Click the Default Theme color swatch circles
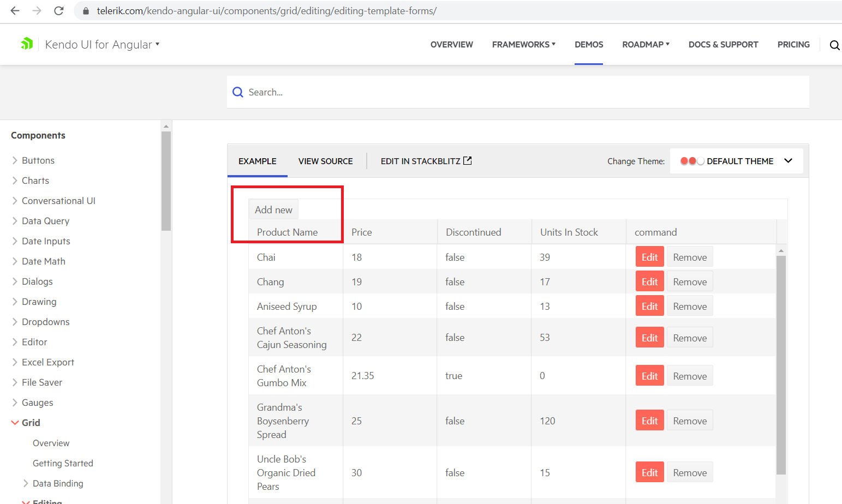 tap(691, 161)
